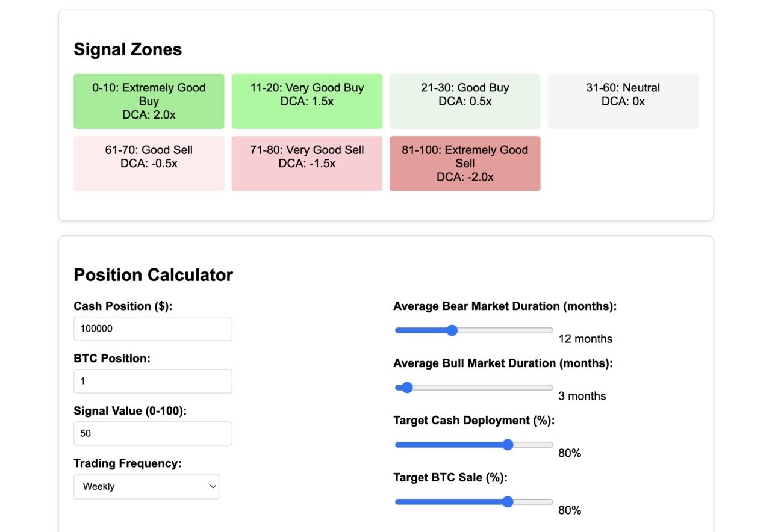This screenshot has height=532, width=778.
Task: Click the Position Calculator heading
Action: tap(153, 275)
